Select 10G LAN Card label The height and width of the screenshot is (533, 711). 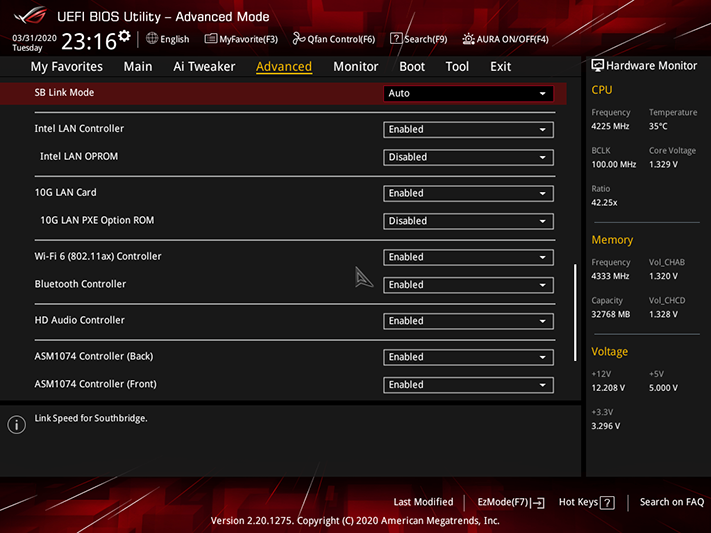(x=66, y=193)
